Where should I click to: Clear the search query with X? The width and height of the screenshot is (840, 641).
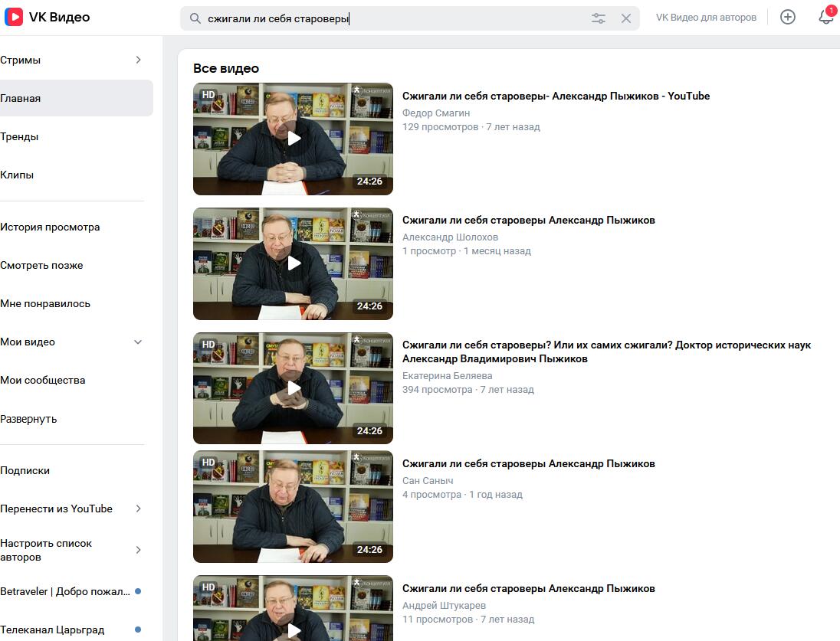[625, 18]
